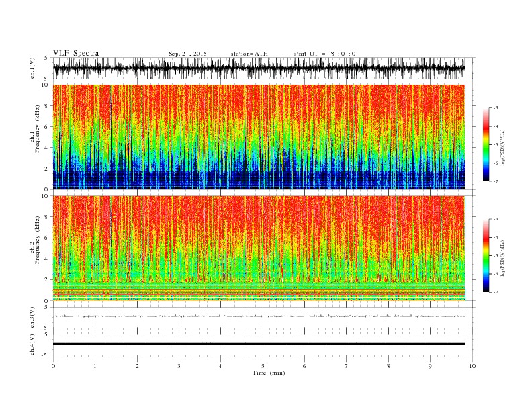The image size is (532, 411).
Task: Click the ch.2 spectrogram plot
Action: (x=259, y=248)
